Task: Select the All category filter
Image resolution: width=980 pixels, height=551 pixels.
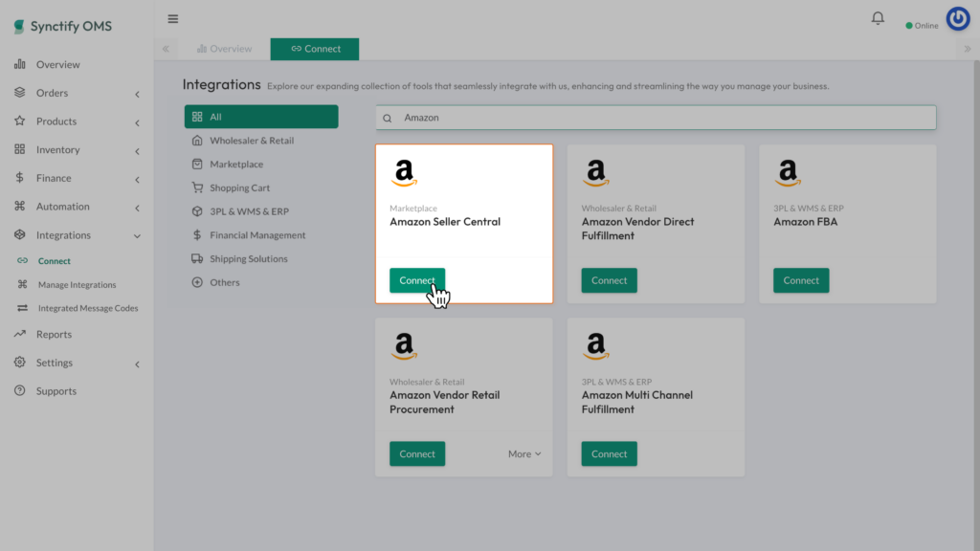Action: pyautogui.click(x=261, y=117)
